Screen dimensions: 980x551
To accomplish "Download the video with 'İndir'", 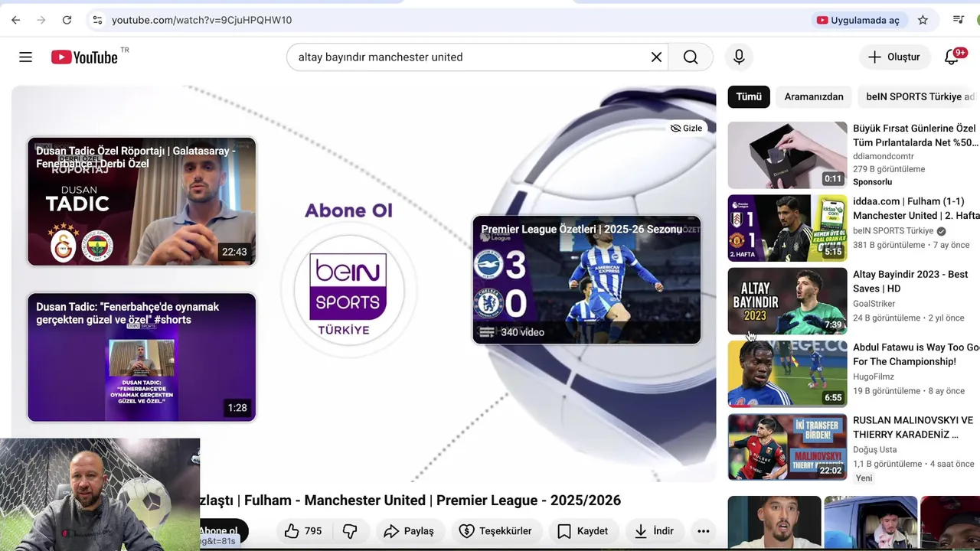I will pos(655,530).
